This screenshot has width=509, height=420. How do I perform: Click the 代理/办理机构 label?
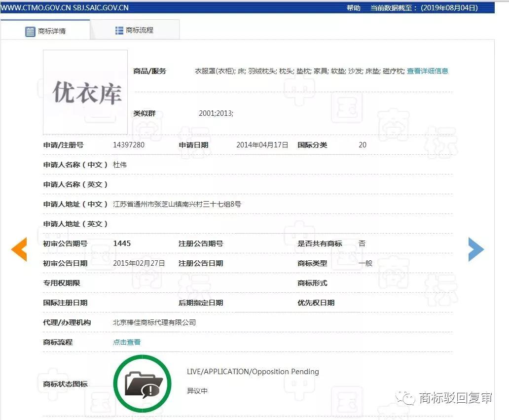point(67,322)
